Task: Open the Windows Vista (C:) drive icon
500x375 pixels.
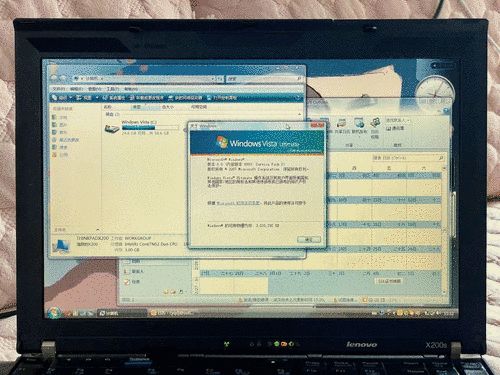Action: (112, 128)
